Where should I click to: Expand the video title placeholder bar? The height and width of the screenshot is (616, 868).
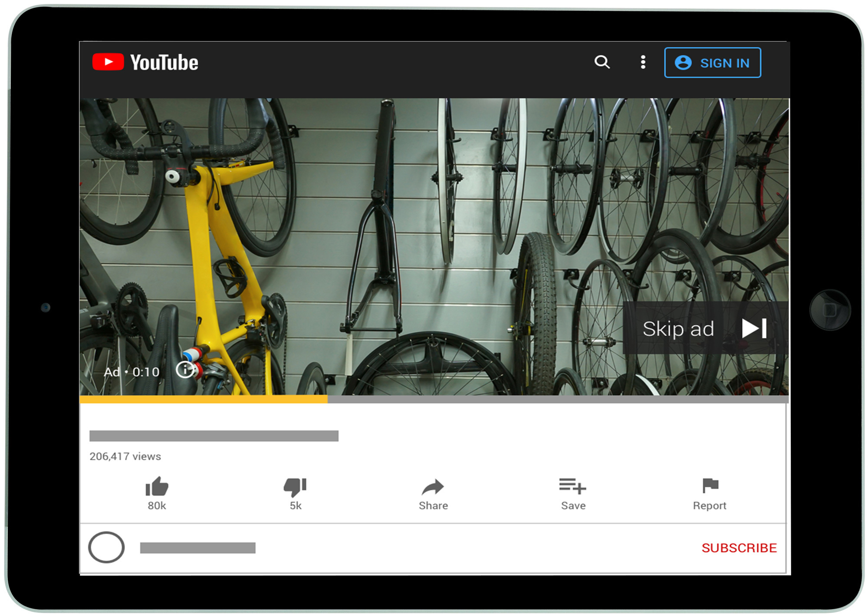click(214, 436)
